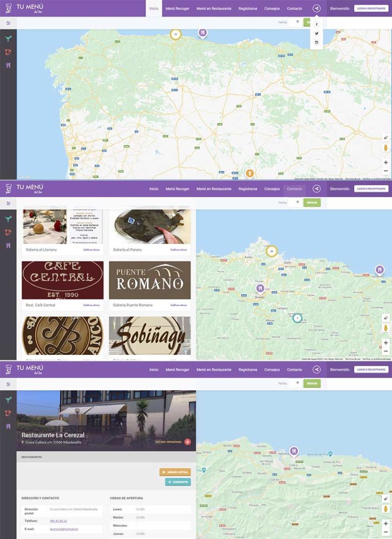Click the green ENVIAR button on the listing page
This screenshot has width=392, height=539.
tap(312, 203)
